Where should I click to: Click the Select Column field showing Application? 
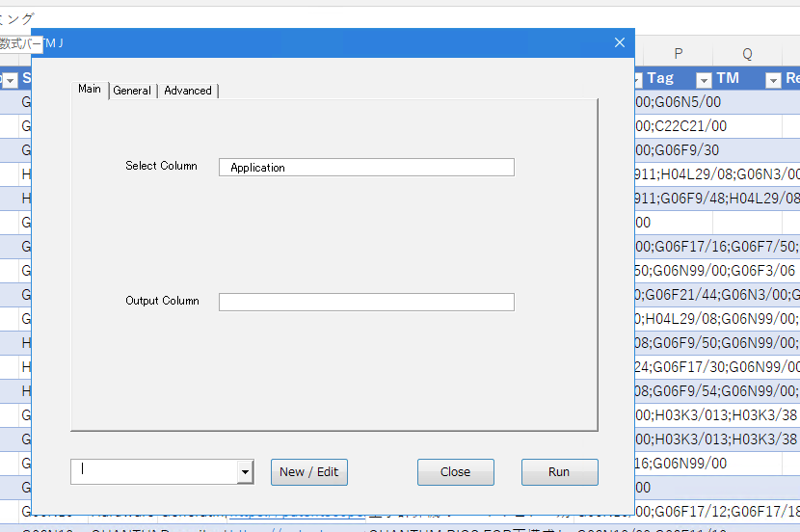coord(366,168)
